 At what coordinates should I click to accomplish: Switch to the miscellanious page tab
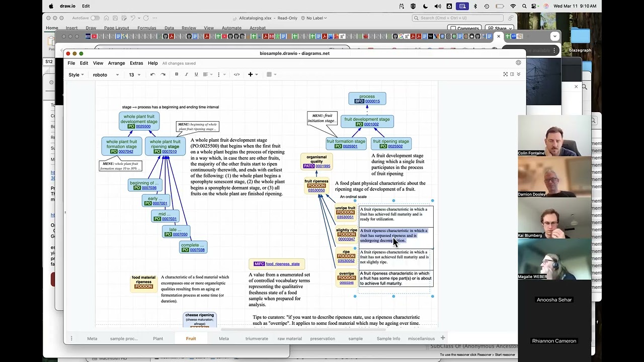tap(421, 338)
